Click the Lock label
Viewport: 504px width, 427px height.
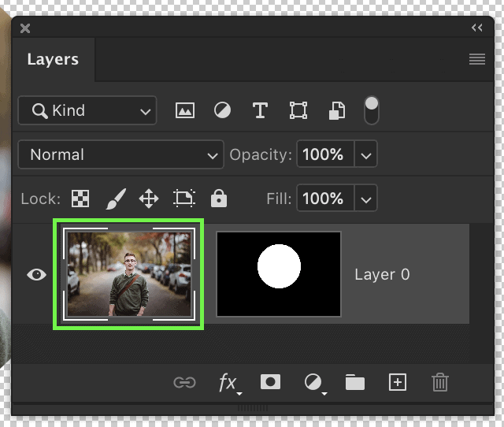pos(40,199)
